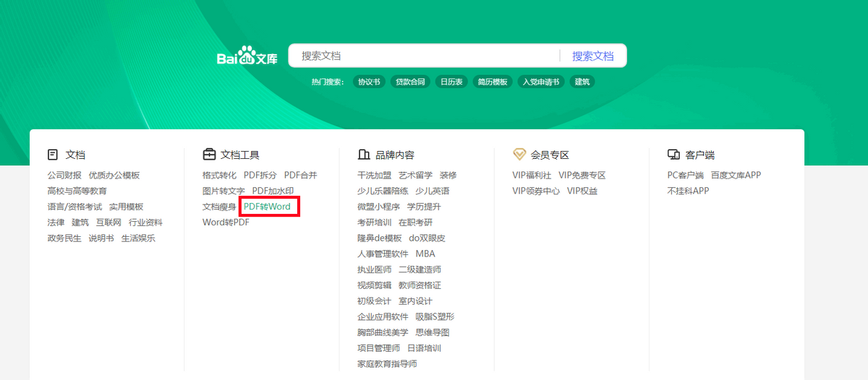The width and height of the screenshot is (868, 380).
Task: Click the 干洗加盟 brand link
Action: (375, 175)
